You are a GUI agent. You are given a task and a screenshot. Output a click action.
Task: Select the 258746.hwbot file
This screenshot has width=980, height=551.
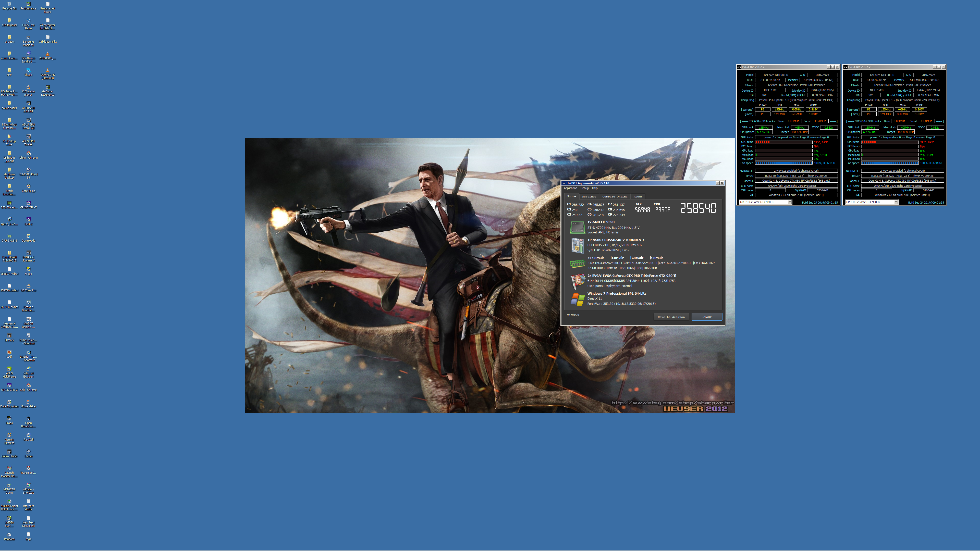pos(9,305)
